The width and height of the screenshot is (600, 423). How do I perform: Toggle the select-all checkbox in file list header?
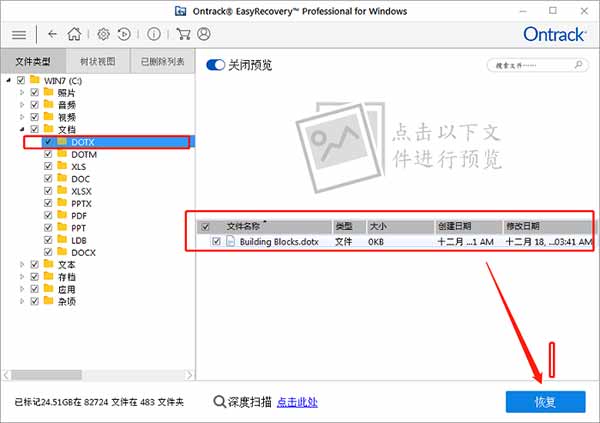click(206, 226)
